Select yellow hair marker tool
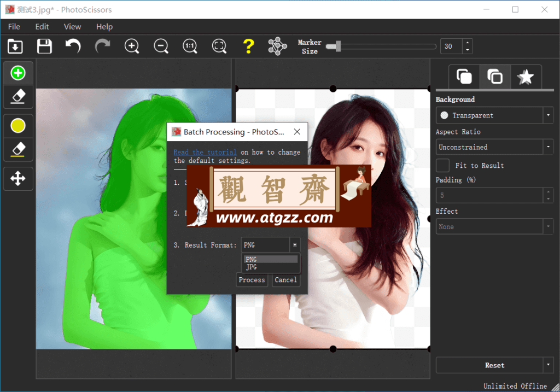The height and width of the screenshot is (392, 560). point(18,126)
